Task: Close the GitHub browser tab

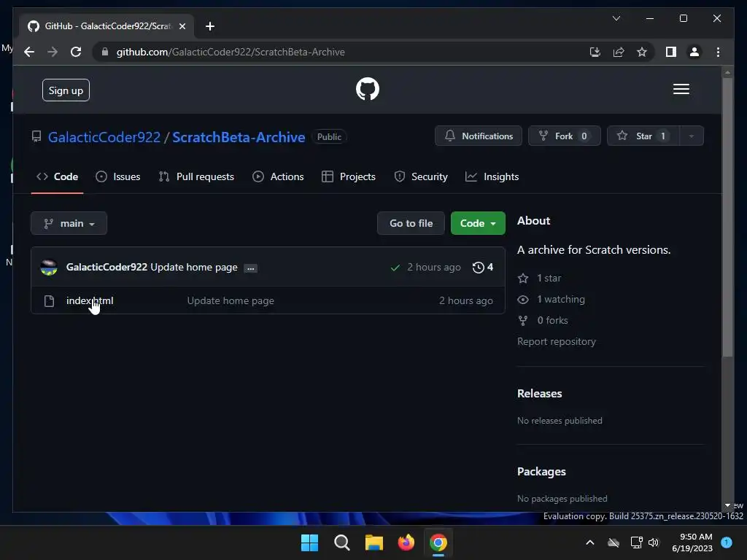Action: pos(182,26)
